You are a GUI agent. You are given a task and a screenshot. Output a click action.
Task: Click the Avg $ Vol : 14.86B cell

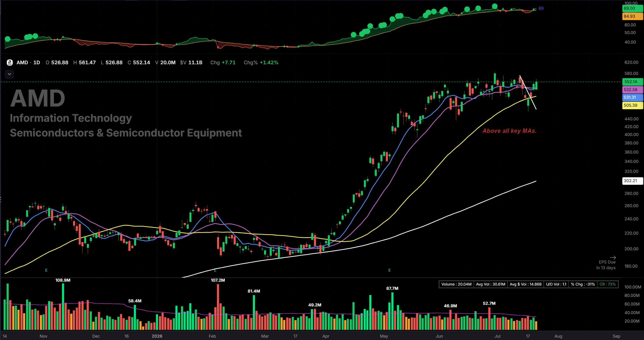click(526, 284)
